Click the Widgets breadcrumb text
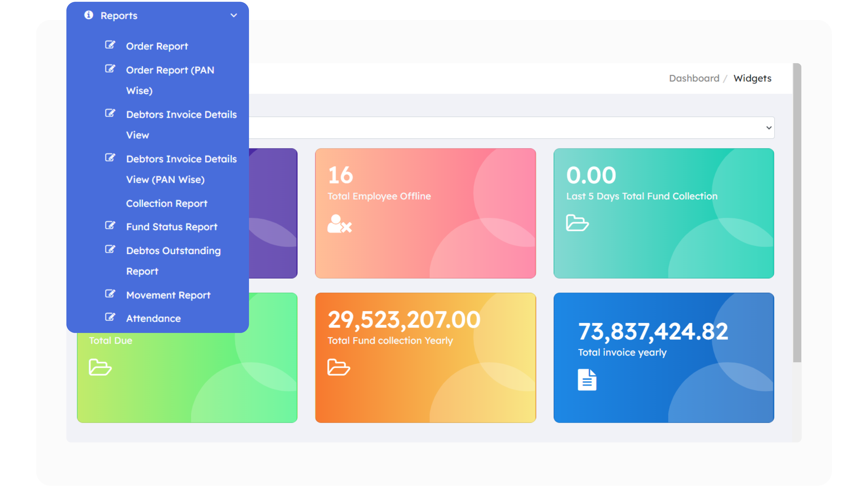 tap(752, 78)
